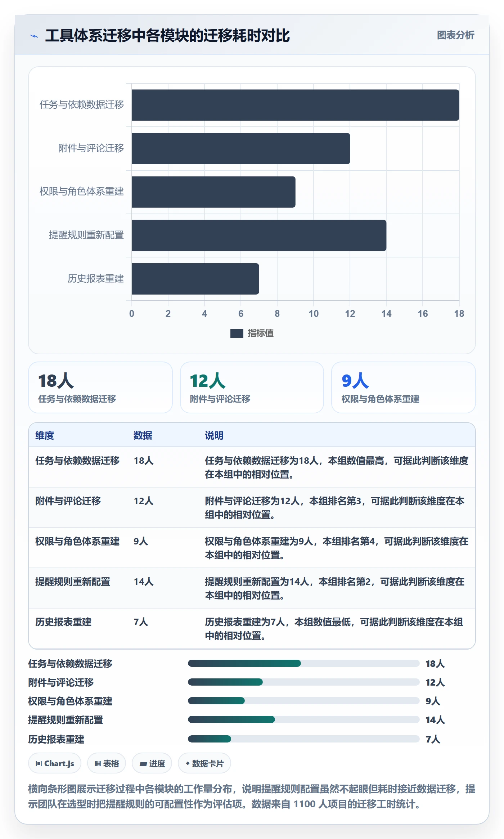The height and width of the screenshot is (839, 504).
Task: Click the 图表分析 label in header
Action: tap(455, 35)
